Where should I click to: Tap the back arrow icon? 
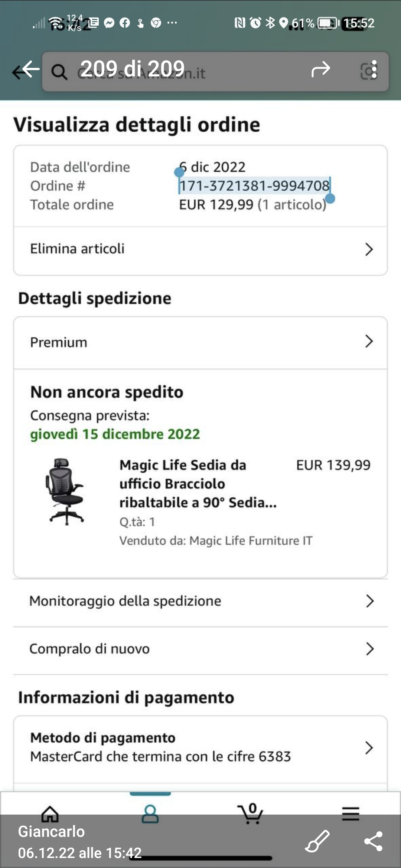(x=26, y=70)
